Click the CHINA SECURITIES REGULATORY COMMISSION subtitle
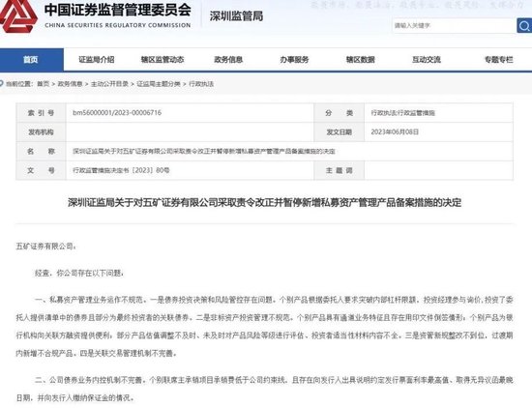 point(118,25)
